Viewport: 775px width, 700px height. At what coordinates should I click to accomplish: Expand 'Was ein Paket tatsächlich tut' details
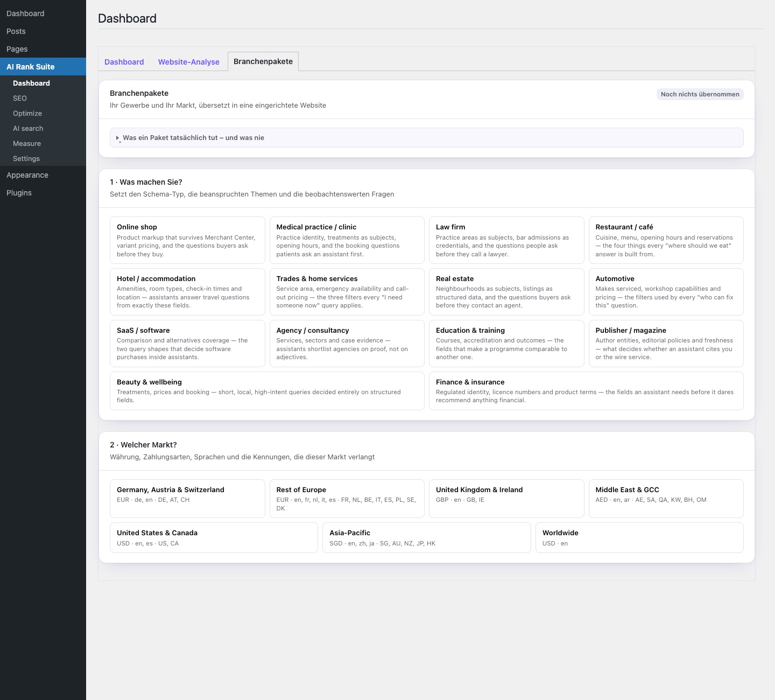click(x=426, y=138)
